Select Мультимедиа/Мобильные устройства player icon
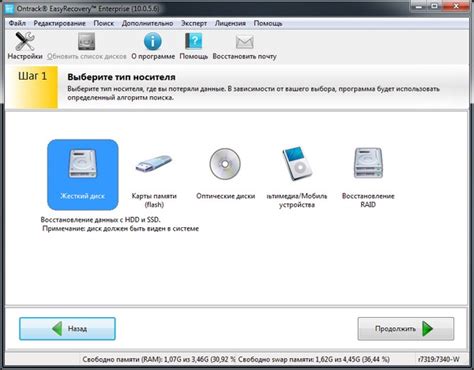474x370 pixels. pos(297,163)
